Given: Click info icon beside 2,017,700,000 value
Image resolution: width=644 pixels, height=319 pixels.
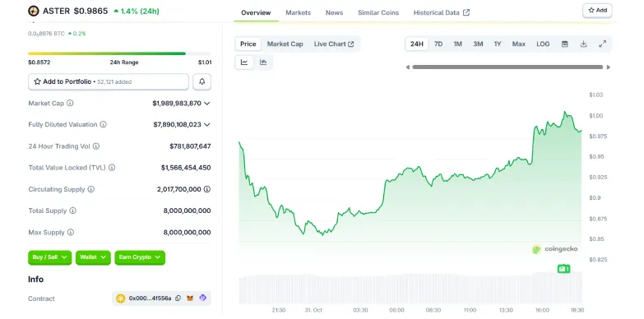Looking at the screenshot, I should [x=207, y=189].
